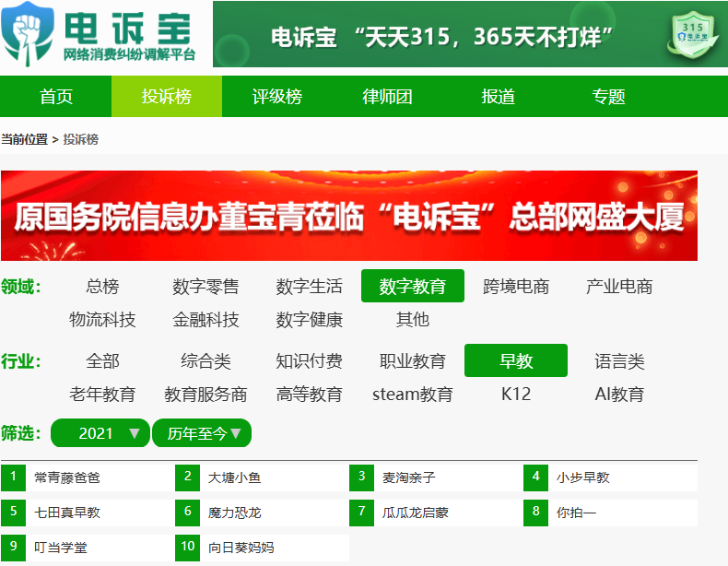Click the 315 green shield badge icon

click(x=693, y=34)
